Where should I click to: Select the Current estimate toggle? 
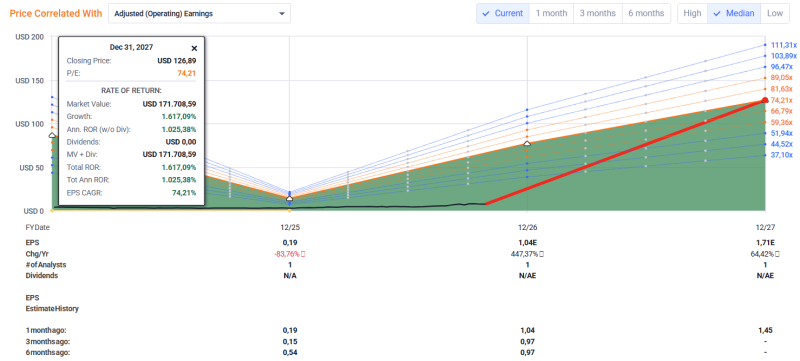[x=503, y=13]
